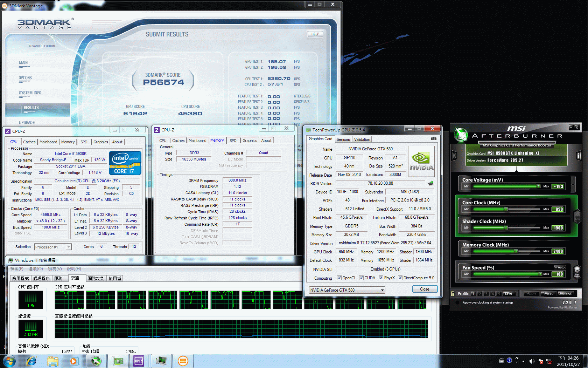Open 檔案(F) menu in Task Manager
The image size is (588, 368).
click(17, 269)
